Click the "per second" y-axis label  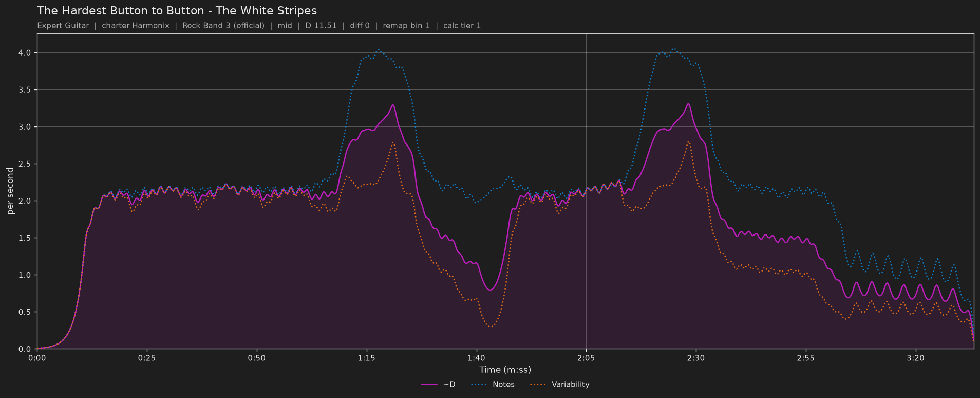click(10, 191)
